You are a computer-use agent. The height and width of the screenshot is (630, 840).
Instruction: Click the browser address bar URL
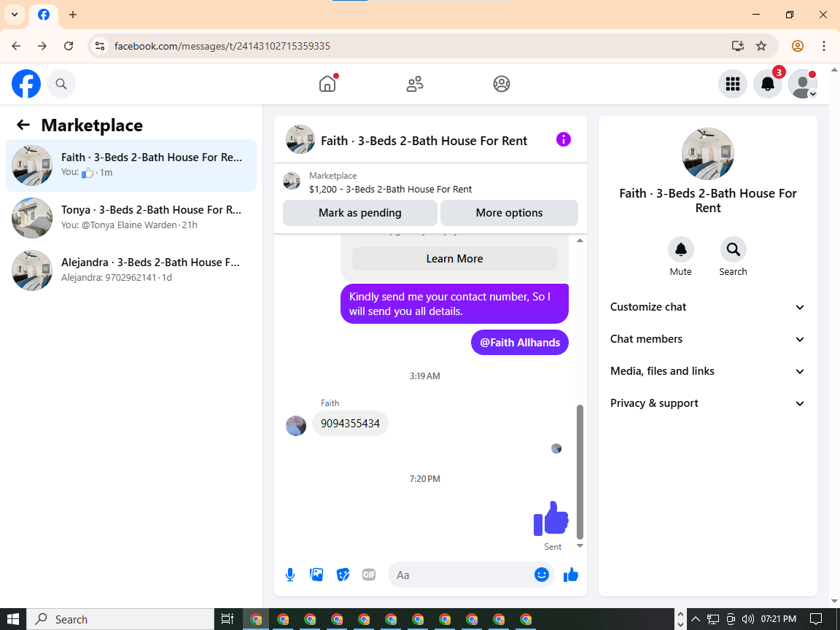pyautogui.click(x=222, y=46)
